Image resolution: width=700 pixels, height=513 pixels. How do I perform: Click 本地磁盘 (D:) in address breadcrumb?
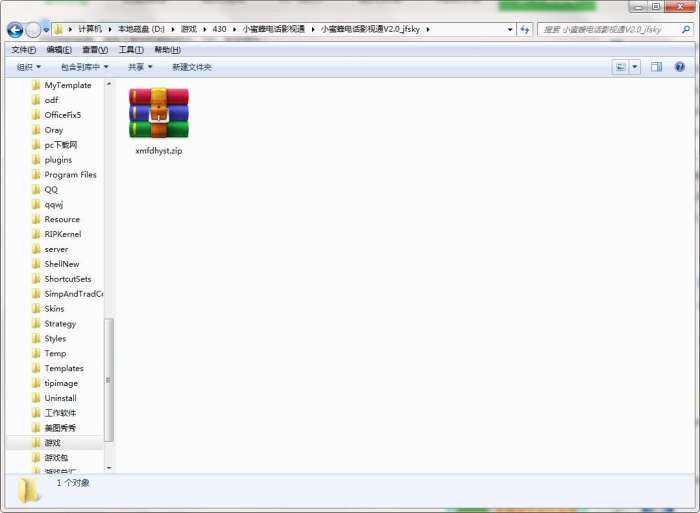tap(141, 29)
